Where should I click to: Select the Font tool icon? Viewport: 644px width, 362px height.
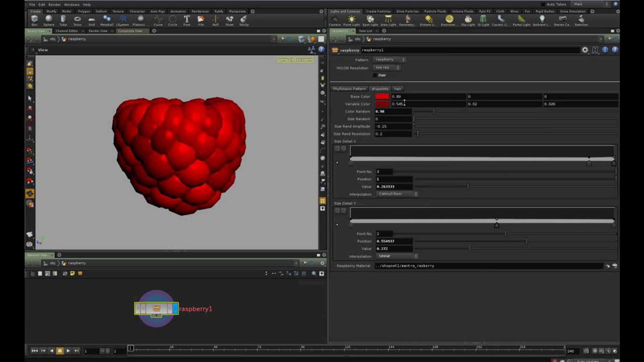click(187, 20)
